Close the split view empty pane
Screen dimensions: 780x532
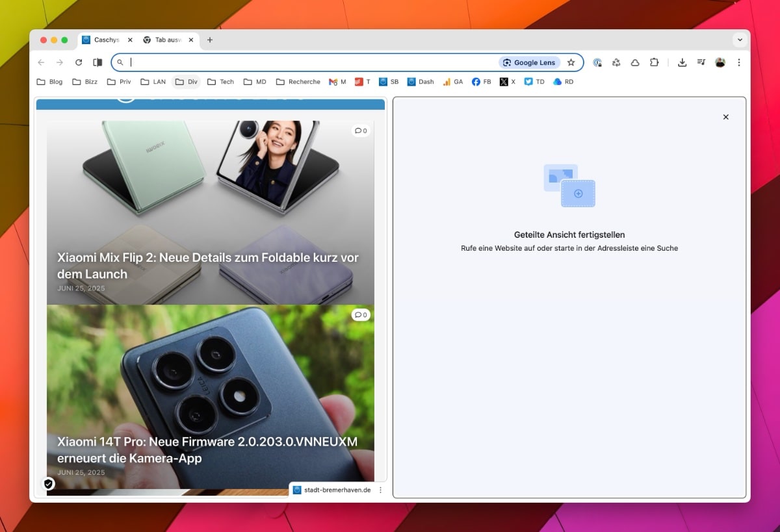pyautogui.click(x=725, y=117)
